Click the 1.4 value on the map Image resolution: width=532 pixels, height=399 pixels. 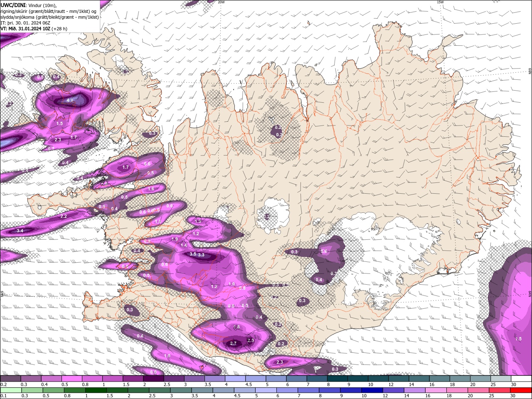tap(184, 245)
